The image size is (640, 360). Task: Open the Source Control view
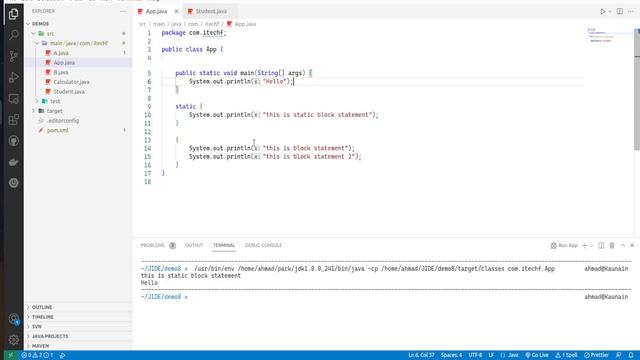pos(13,56)
